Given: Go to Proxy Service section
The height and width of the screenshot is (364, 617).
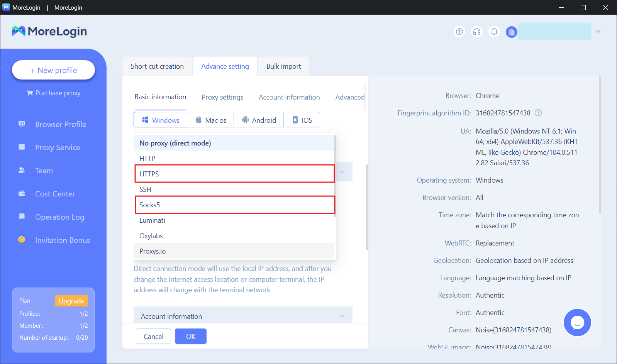Looking at the screenshot, I should click(58, 147).
